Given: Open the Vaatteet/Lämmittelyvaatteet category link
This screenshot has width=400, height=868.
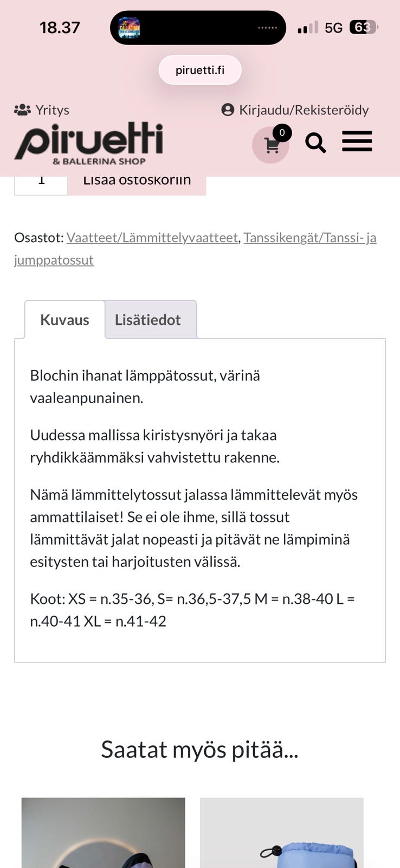Looking at the screenshot, I should 152,237.
